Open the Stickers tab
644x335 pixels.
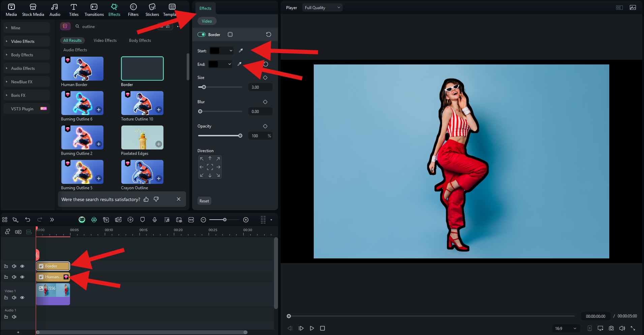point(152,10)
